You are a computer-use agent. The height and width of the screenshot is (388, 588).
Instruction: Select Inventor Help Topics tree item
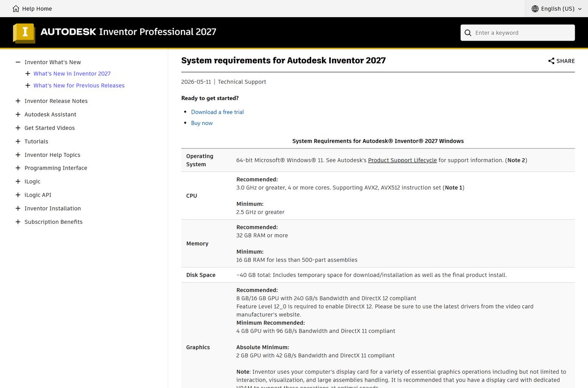pyautogui.click(x=52, y=155)
